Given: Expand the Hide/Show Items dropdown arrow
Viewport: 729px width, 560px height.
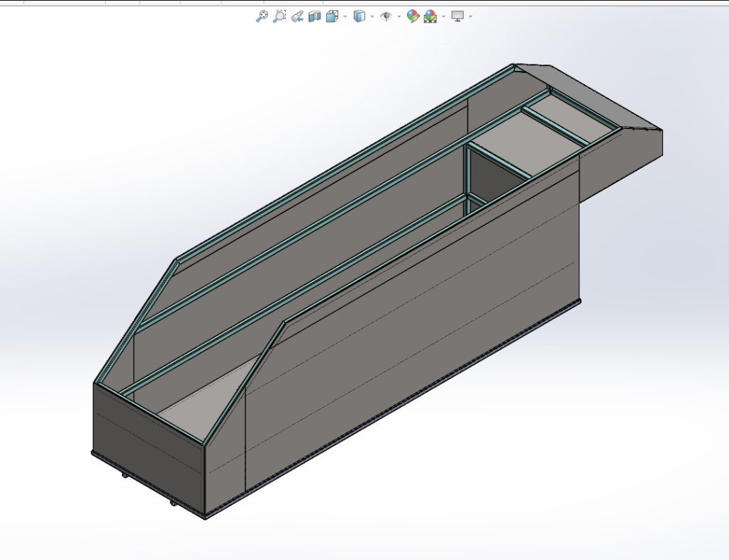Looking at the screenshot, I should pyautogui.click(x=399, y=16).
